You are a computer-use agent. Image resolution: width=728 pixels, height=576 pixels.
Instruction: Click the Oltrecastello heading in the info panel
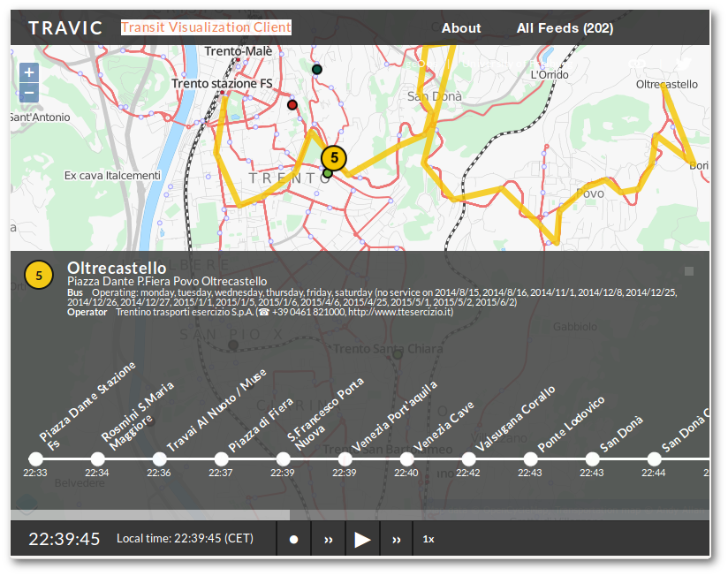[117, 268]
